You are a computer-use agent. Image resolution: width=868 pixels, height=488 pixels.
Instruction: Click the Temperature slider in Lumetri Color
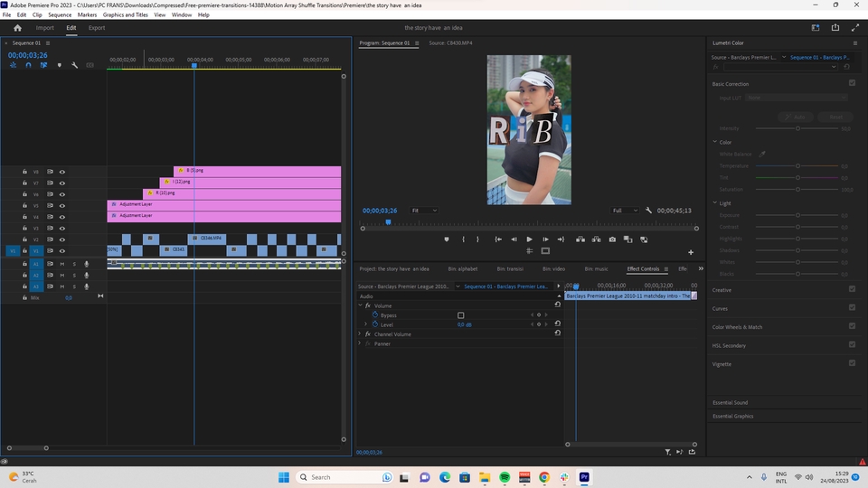(x=797, y=166)
